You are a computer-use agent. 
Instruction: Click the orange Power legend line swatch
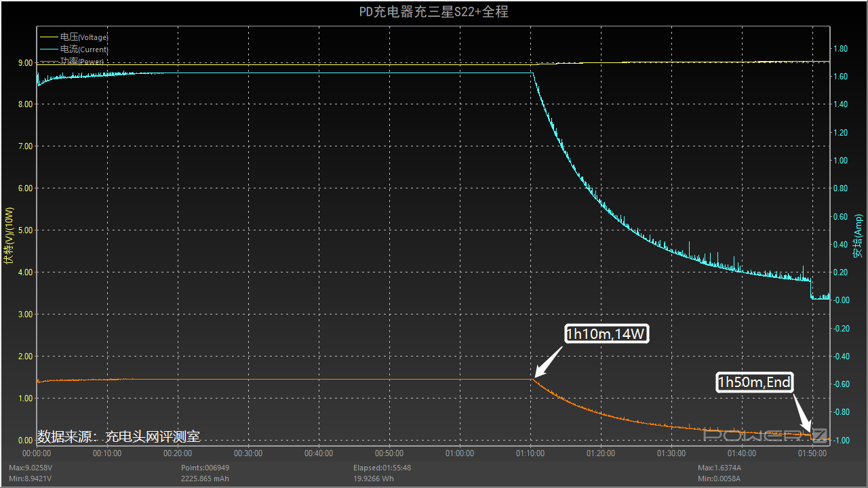pyautogui.click(x=50, y=62)
